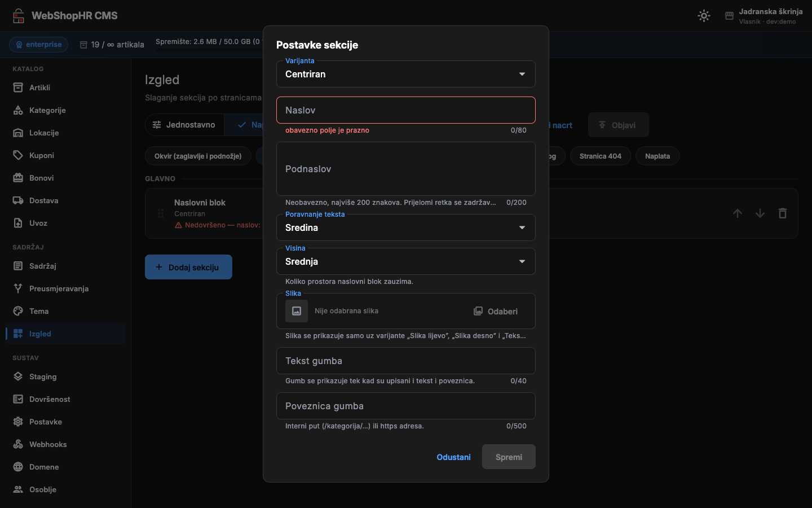Click the Dodaj sekciju button

point(188,267)
